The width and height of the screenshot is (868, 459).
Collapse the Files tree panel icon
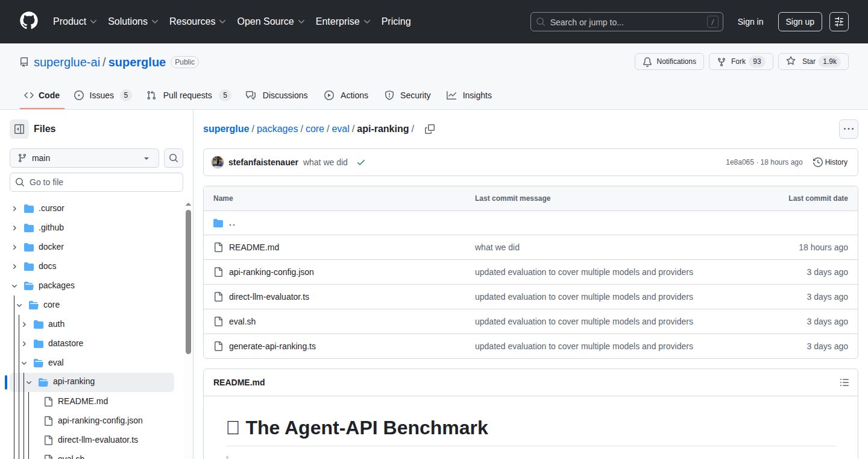19,129
